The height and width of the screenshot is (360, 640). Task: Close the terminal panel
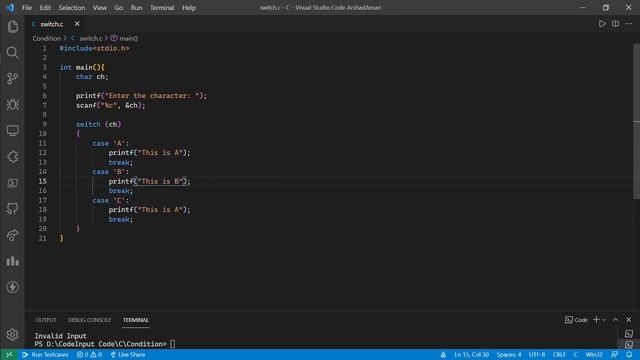[x=629, y=320]
